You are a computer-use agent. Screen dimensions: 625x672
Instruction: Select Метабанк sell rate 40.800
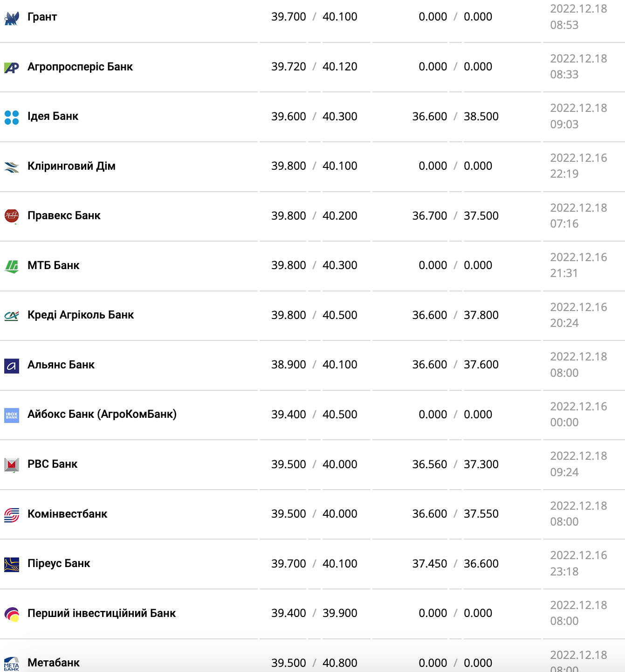click(x=340, y=663)
